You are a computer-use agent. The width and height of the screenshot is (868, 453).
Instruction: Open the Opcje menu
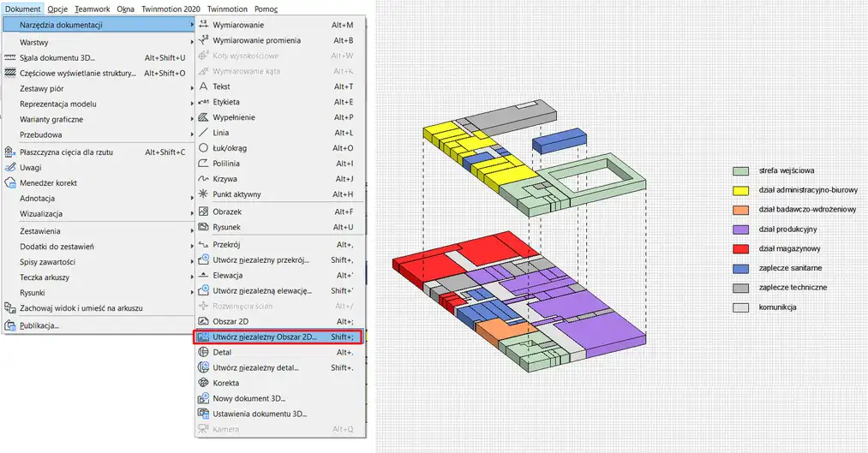click(x=57, y=9)
